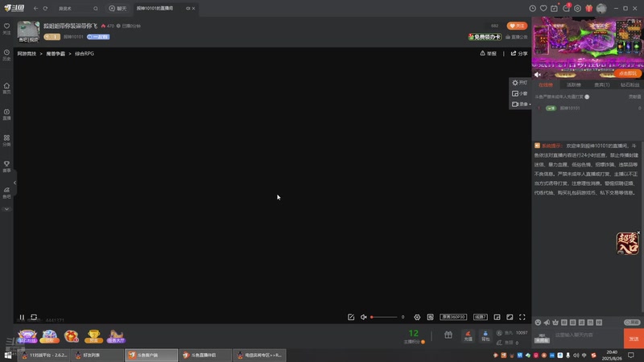The image size is (644, 362).
Task: Expand the 录像 recording dropdown
Action: click(521, 105)
